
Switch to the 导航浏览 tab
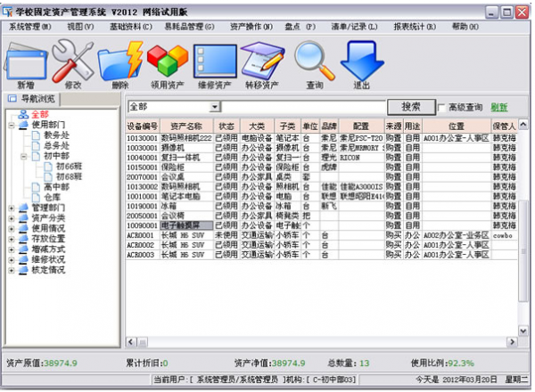(x=32, y=99)
